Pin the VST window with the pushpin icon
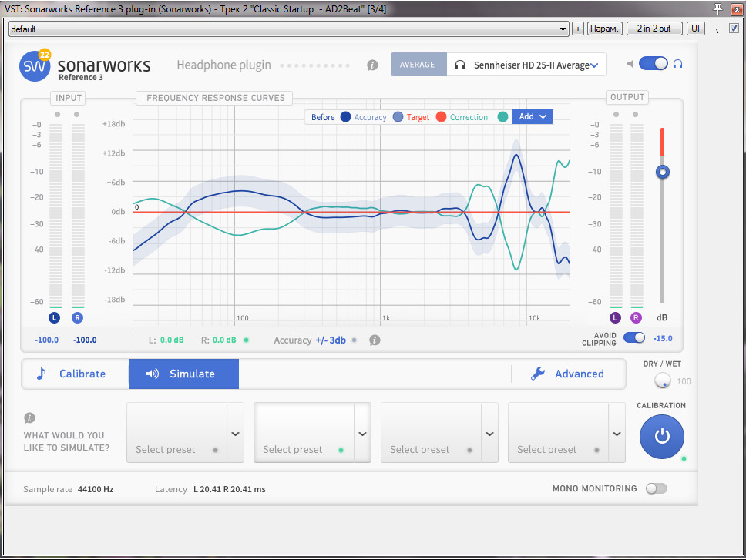Screen dimensions: 746x560 point(717,8)
